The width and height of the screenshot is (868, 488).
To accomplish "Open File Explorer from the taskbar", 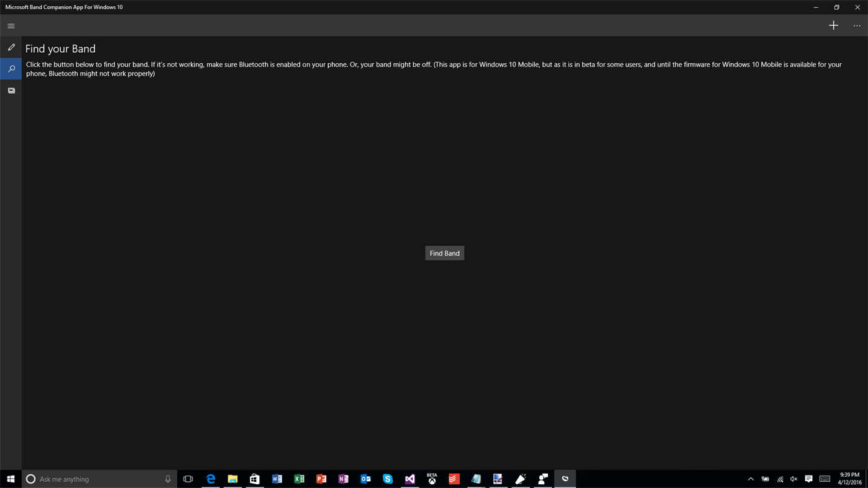I will [x=233, y=479].
